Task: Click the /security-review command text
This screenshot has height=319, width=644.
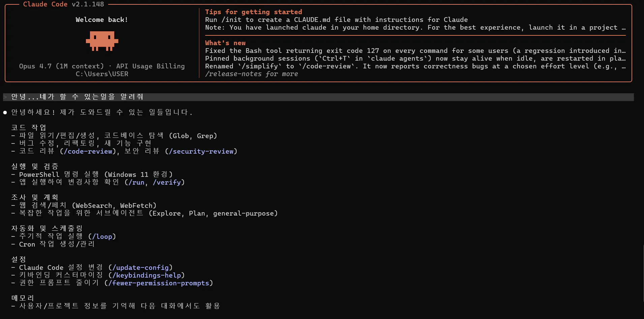Action: (x=201, y=151)
